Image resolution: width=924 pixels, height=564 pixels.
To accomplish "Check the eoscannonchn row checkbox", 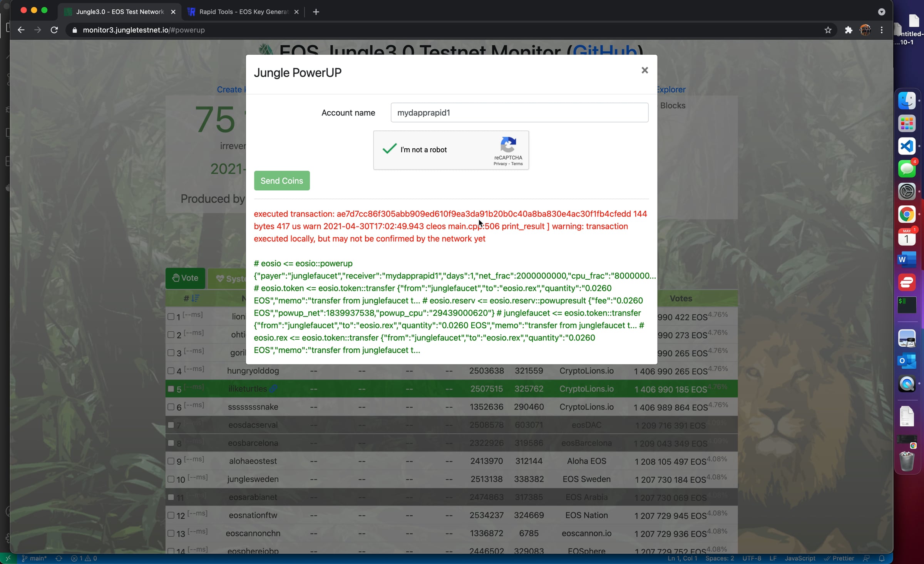I will tap(171, 533).
